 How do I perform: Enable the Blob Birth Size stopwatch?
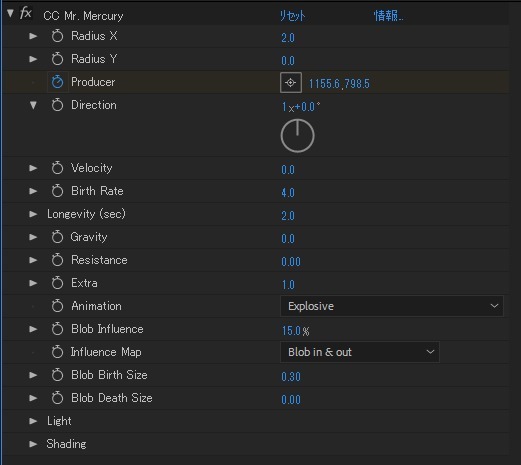(57, 375)
